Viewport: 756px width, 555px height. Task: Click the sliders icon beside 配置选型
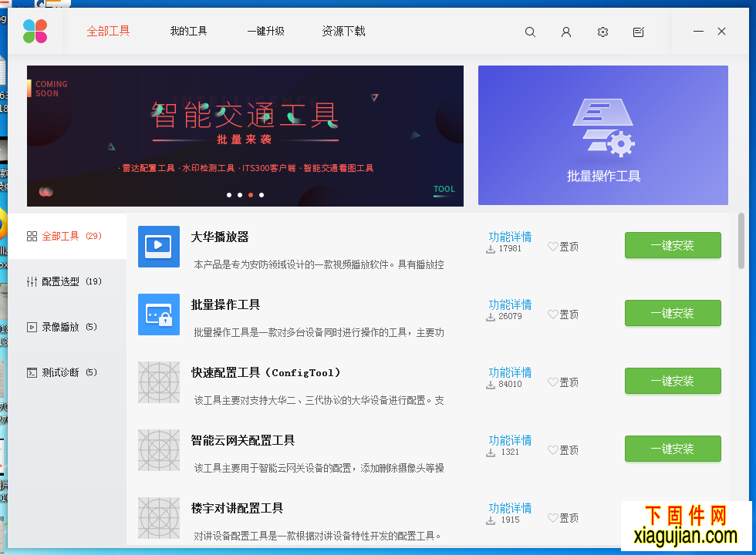32,282
